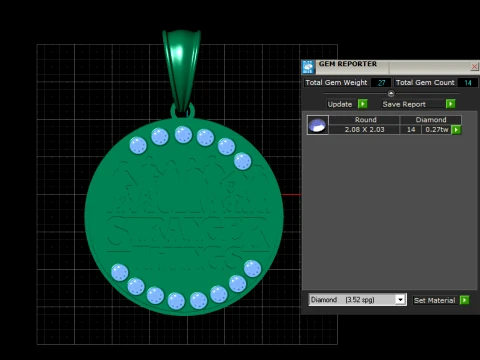Screen dimensions: 480x360
Task: Click the 0.27tw weight cell
Action: tap(436, 130)
